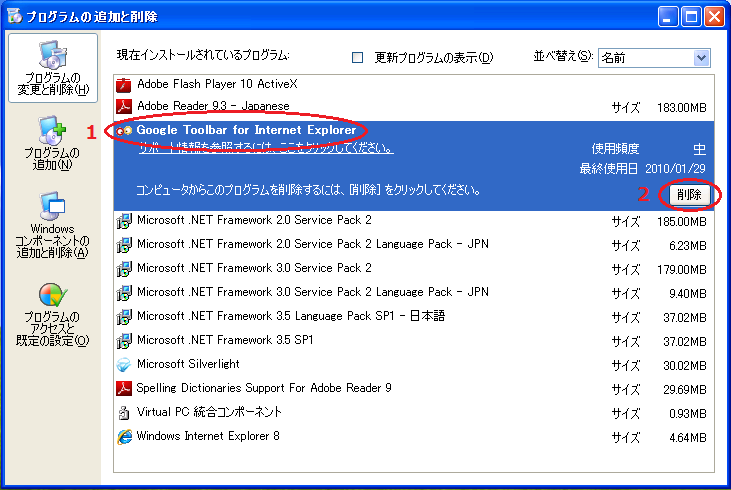The width and height of the screenshot is (731, 490).
Task: Click the Google Toolbar program icon
Action: tap(124, 131)
